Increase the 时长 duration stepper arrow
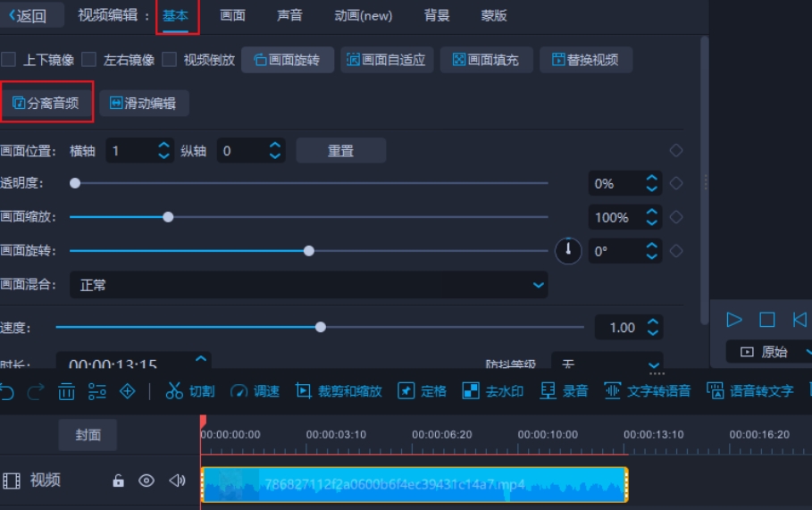812x510 pixels. pyautogui.click(x=201, y=358)
